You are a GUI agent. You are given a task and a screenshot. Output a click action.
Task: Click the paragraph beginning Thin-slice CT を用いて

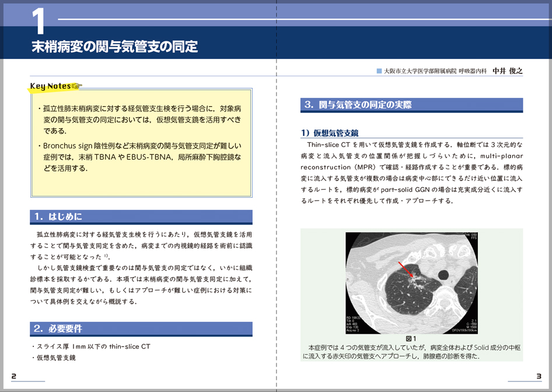point(411,173)
